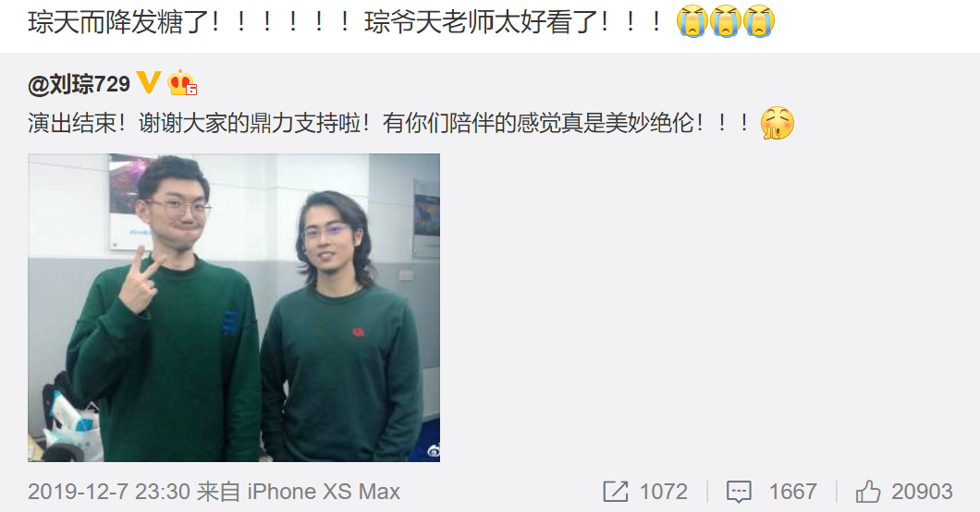Open the @刘琮729 profile link
The image size is (980, 512).
[x=79, y=84]
